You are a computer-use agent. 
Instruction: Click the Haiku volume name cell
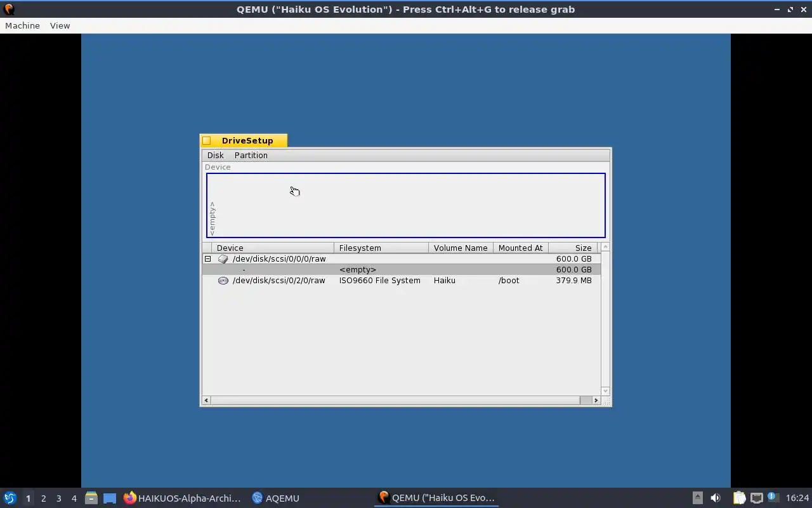point(445,281)
